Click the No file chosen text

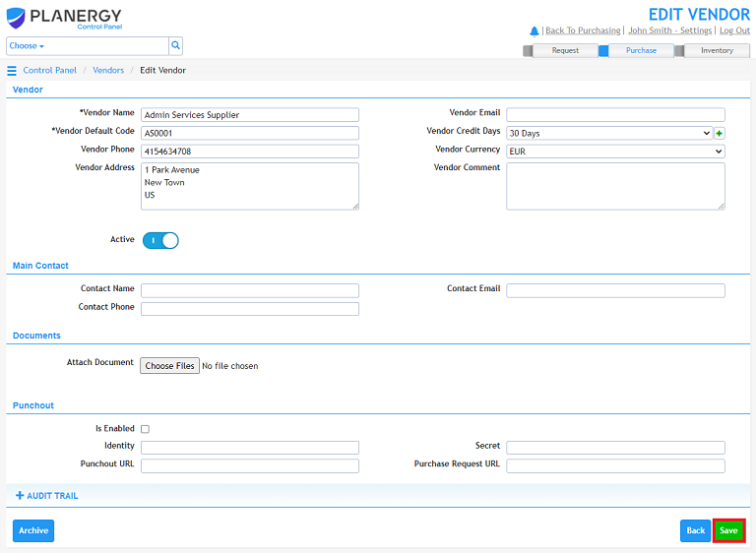click(x=230, y=366)
